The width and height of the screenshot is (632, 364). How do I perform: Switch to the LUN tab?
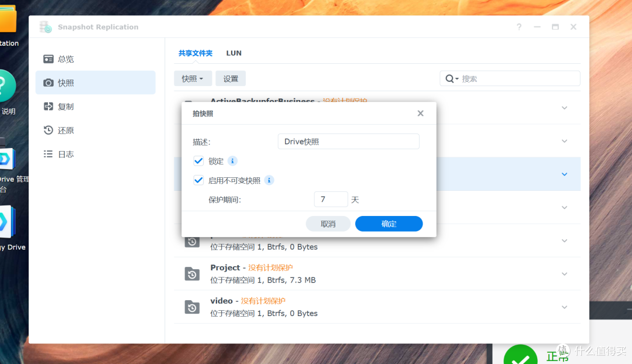tap(233, 53)
